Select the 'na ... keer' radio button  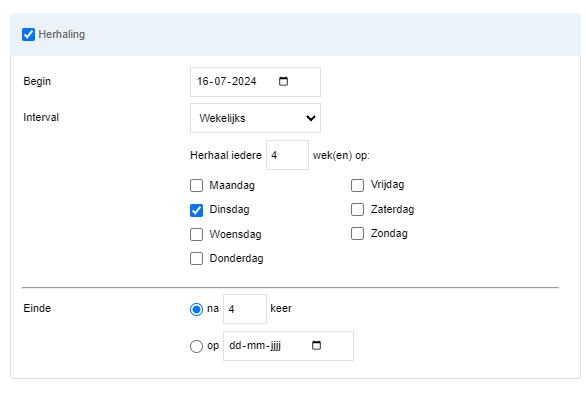tap(196, 309)
